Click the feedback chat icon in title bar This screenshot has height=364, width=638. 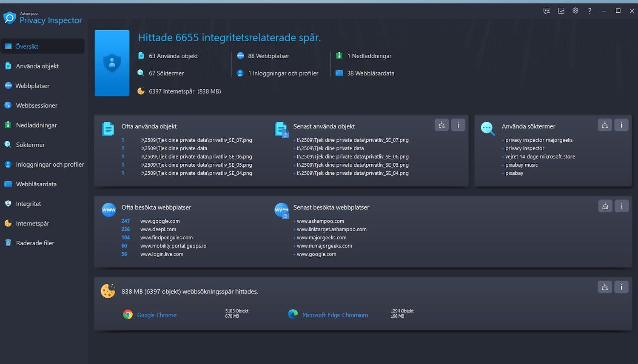547,11
